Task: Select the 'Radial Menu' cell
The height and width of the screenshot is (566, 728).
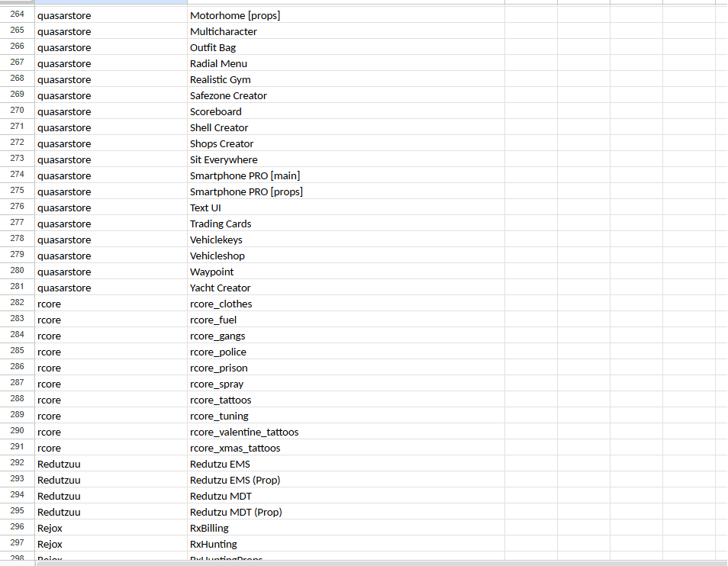Action: coord(346,63)
